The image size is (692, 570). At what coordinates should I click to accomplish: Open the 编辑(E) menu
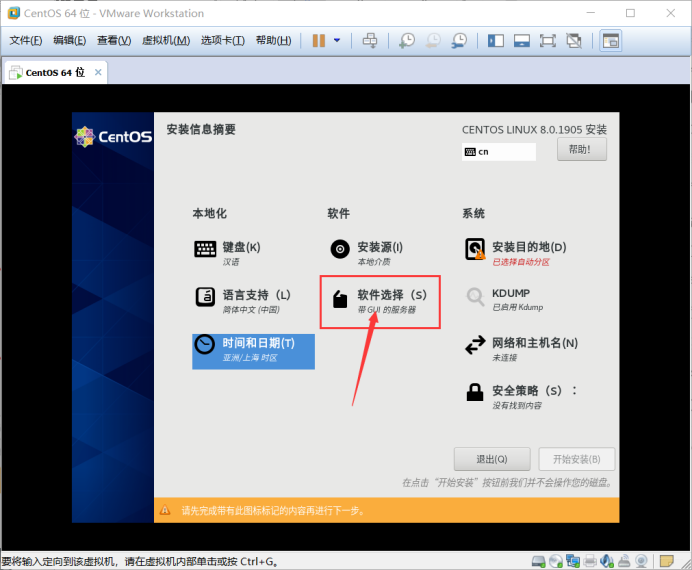tap(70, 41)
